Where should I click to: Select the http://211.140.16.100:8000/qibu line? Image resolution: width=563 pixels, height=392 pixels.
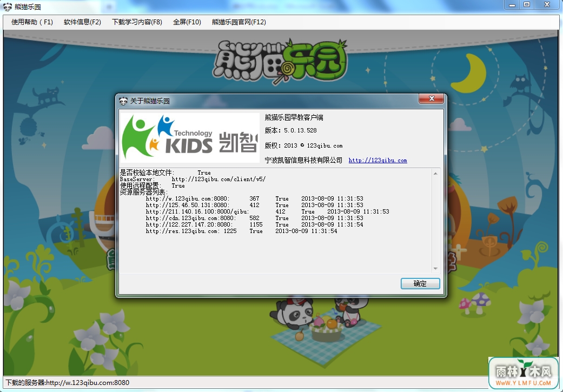tap(268, 211)
